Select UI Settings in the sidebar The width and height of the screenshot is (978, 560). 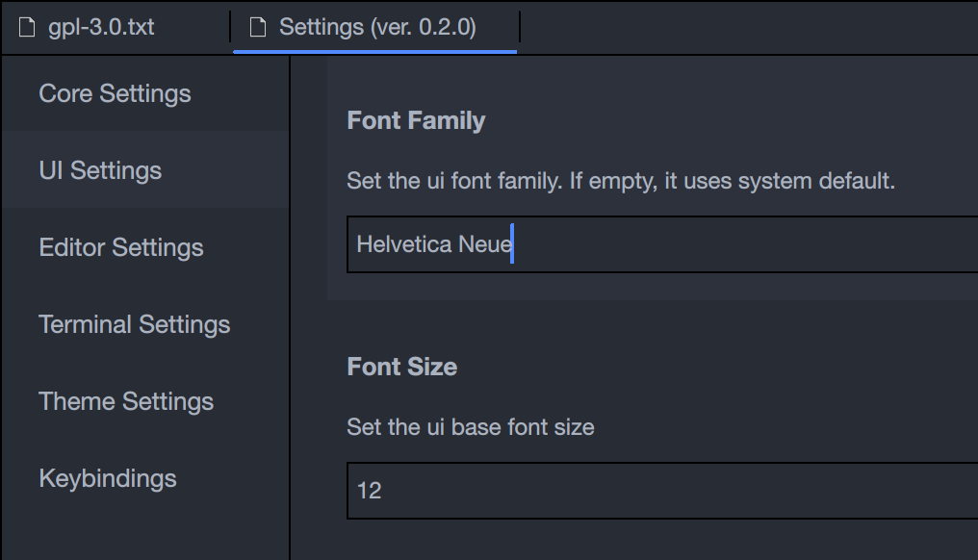(x=100, y=170)
